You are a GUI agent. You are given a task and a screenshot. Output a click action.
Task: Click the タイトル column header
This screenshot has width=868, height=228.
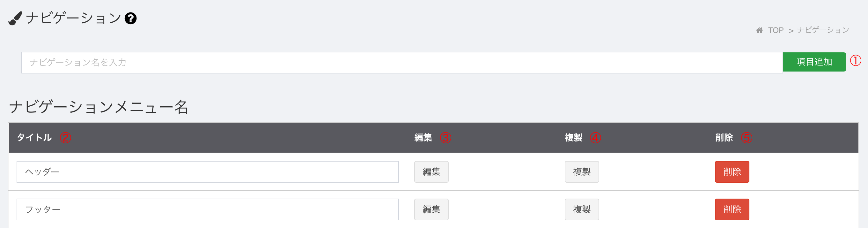34,138
